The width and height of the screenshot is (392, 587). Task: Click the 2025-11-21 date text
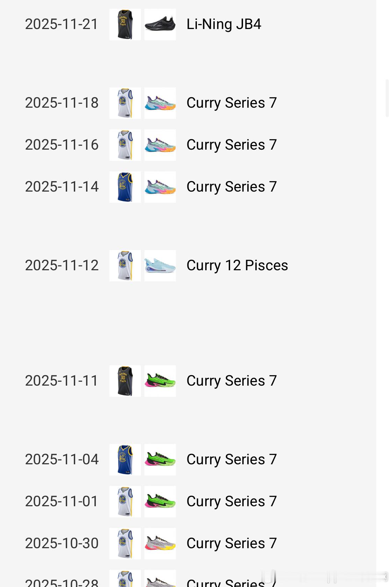[62, 24]
